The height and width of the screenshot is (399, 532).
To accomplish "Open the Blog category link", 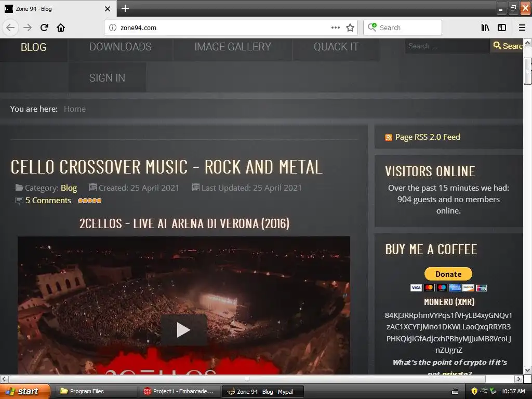I will point(69,188).
